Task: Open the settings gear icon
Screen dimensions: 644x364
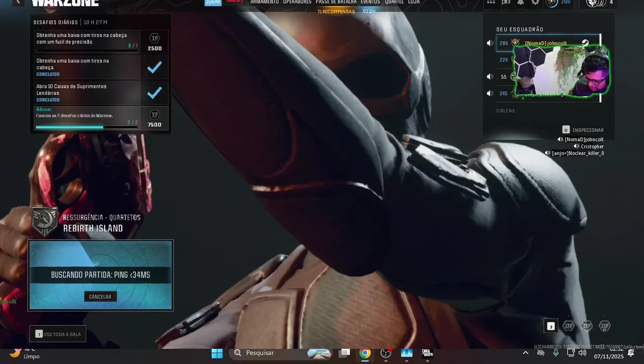Action: click(x=535, y=2)
